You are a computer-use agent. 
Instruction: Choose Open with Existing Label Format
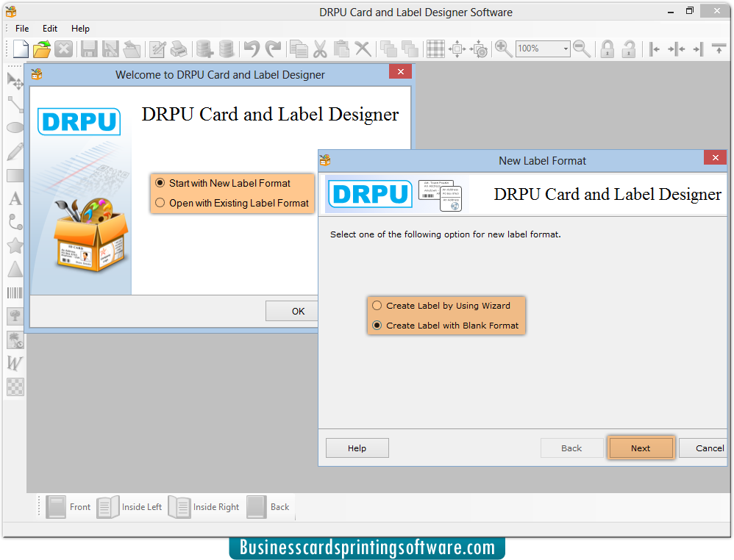tap(232, 203)
